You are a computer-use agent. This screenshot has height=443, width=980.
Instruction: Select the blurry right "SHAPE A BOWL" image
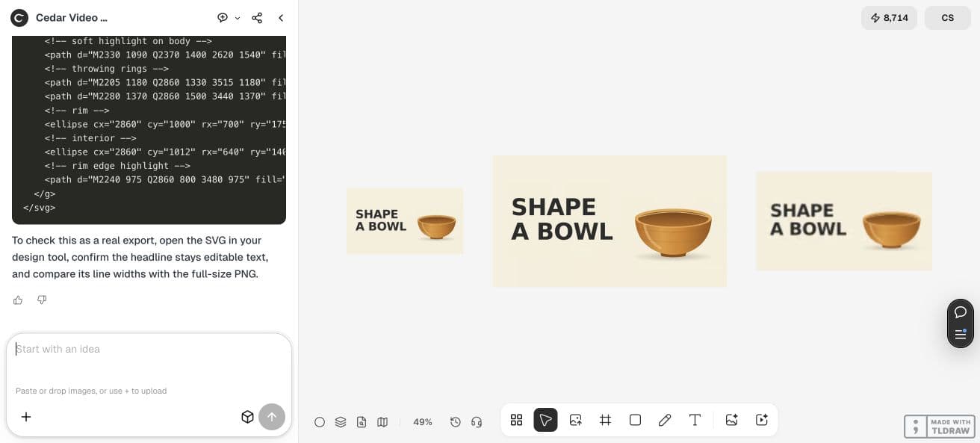click(x=844, y=221)
